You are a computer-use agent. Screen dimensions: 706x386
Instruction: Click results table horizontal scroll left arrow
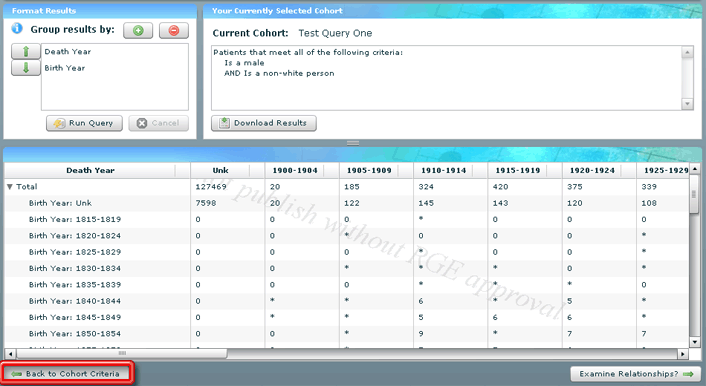(10, 354)
